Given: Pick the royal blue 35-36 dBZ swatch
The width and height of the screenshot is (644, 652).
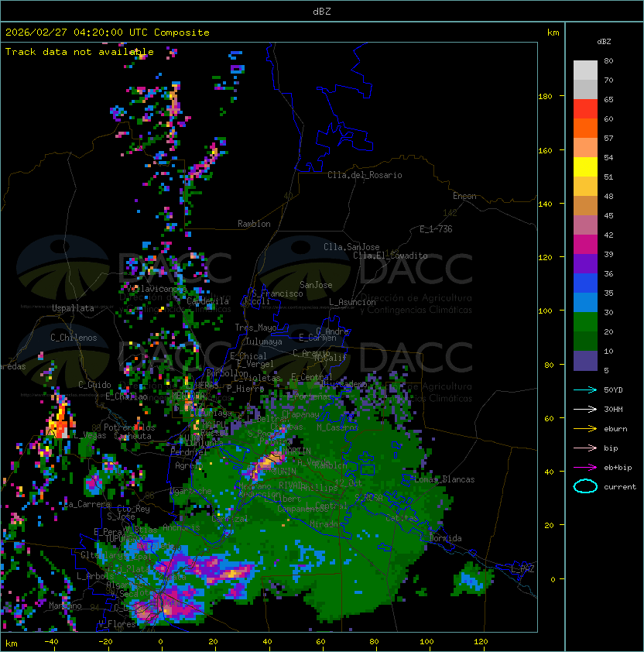Looking at the screenshot, I should pyautogui.click(x=585, y=283).
